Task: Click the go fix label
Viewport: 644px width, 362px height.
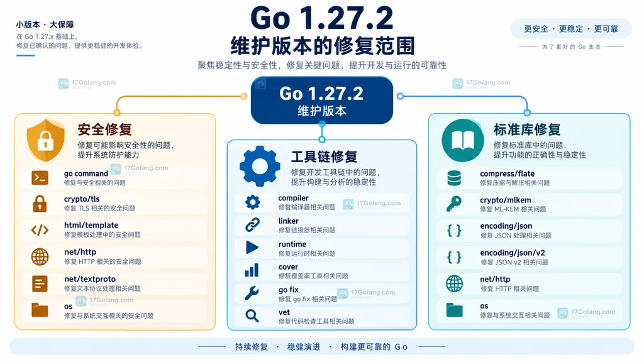Action: (288, 290)
